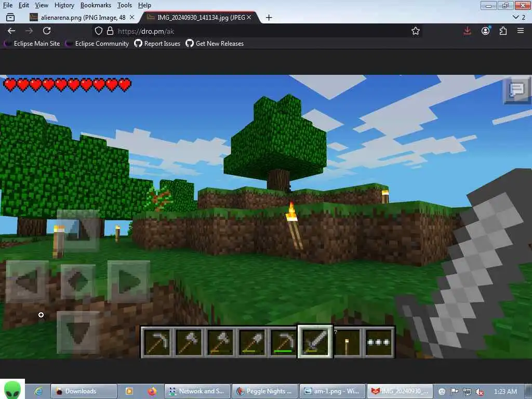The width and height of the screenshot is (532, 399).
Task: Open the tab overview icon left of tabs
Action: pyautogui.click(x=10, y=17)
